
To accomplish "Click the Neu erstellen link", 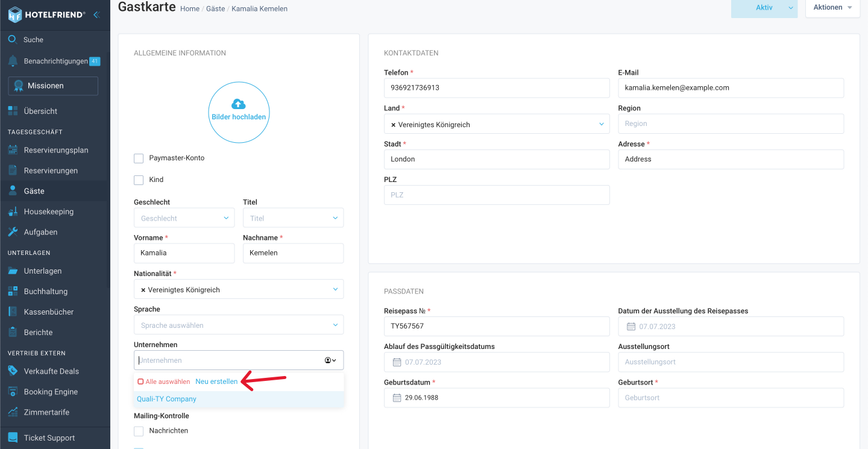I will [x=216, y=381].
